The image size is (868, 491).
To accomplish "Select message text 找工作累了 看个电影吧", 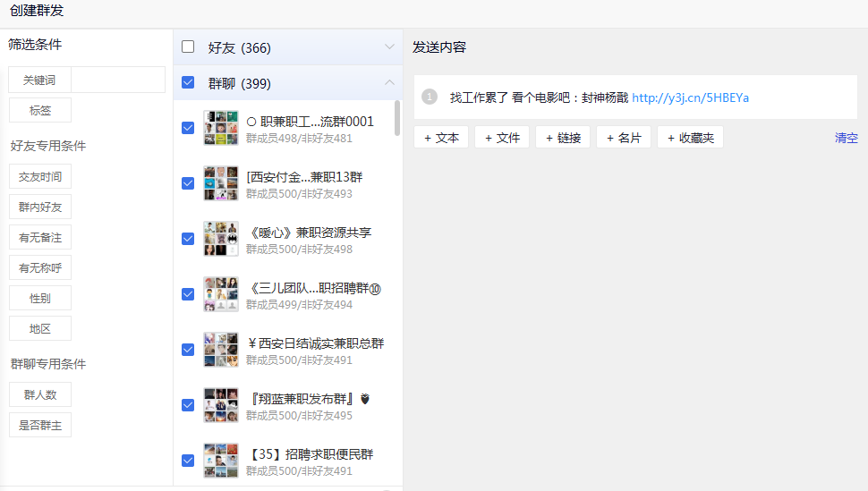I will [x=509, y=97].
